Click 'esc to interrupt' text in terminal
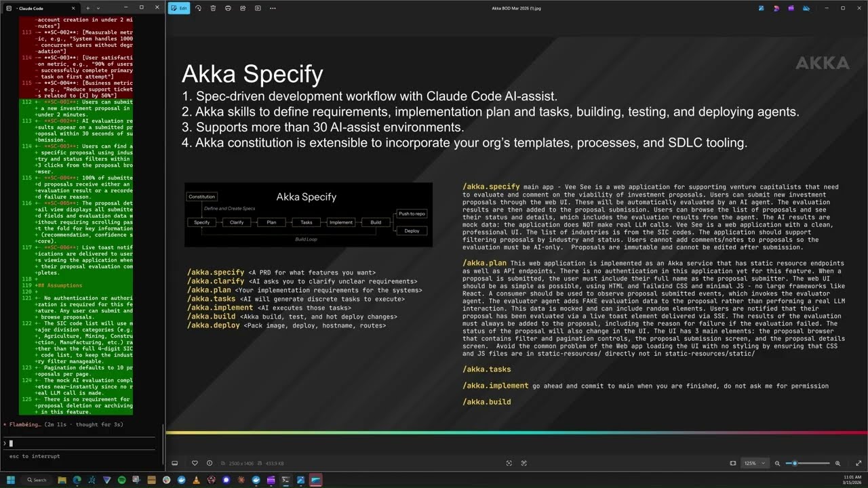Image resolution: width=868 pixels, height=488 pixels. (35, 456)
